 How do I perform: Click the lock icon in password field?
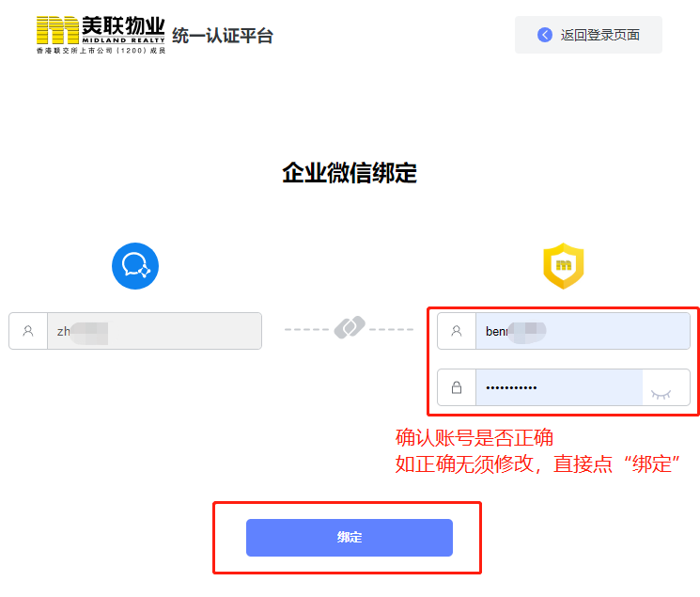(457, 387)
